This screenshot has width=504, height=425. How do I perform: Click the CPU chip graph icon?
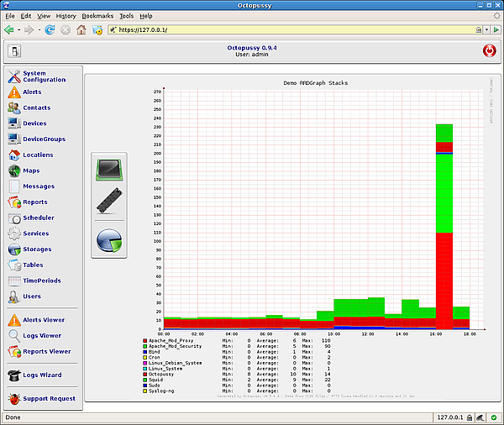109,170
